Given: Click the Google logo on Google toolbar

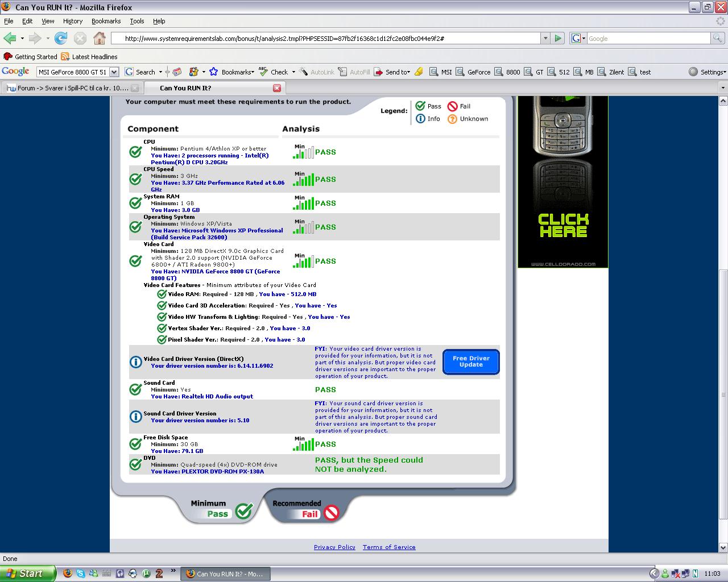Looking at the screenshot, I should 15,72.
